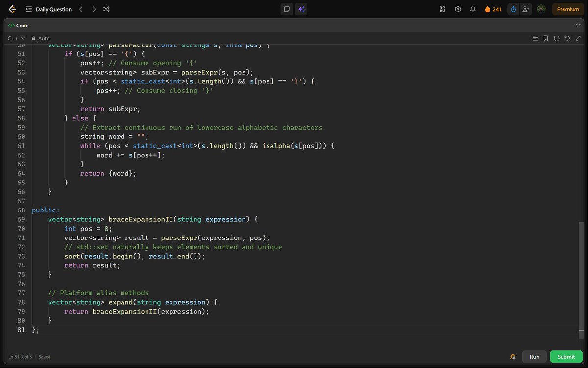Click the Premium button
Viewport: 588px width, 368px height.
(x=568, y=9)
